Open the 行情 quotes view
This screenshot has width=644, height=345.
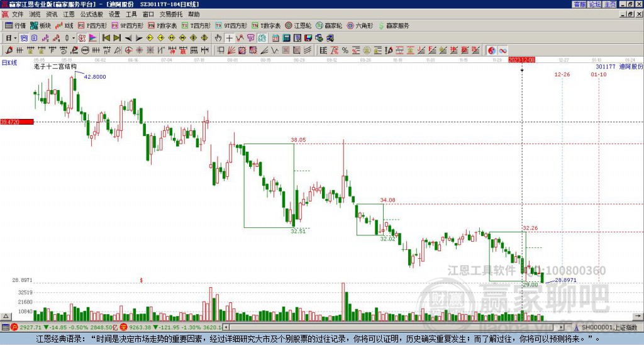coord(15,25)
